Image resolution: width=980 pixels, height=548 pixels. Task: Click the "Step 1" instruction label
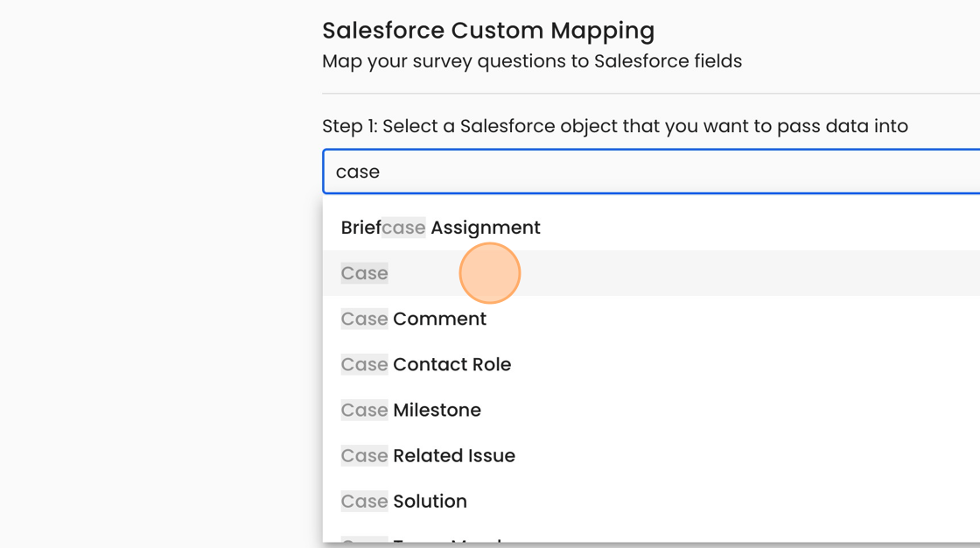(614, 126)
